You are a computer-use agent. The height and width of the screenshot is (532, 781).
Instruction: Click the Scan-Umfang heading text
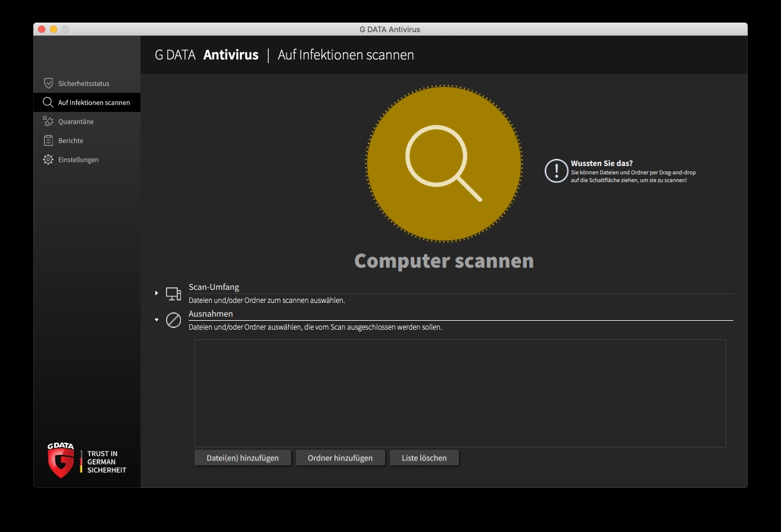point(214,287)
